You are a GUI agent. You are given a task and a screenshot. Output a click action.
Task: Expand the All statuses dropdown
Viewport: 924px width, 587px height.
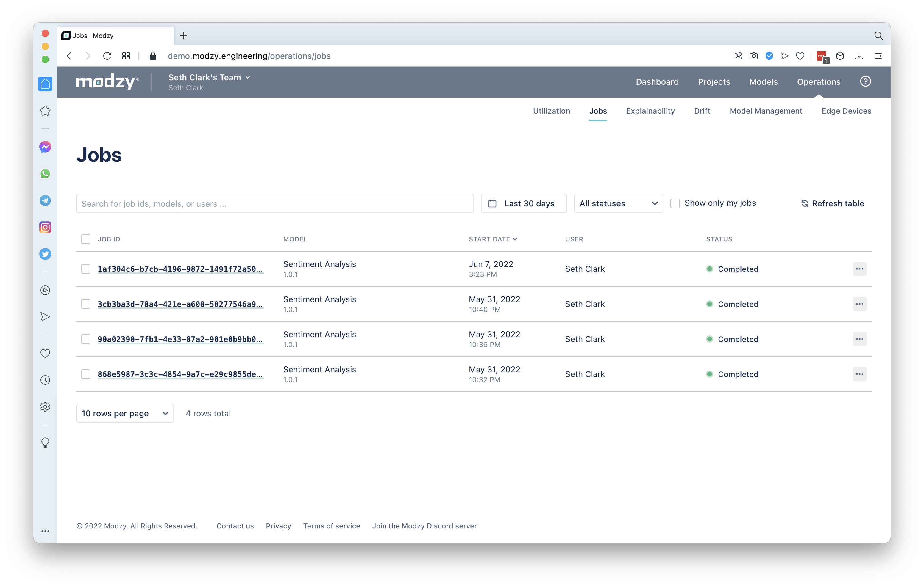pos(618,204)
